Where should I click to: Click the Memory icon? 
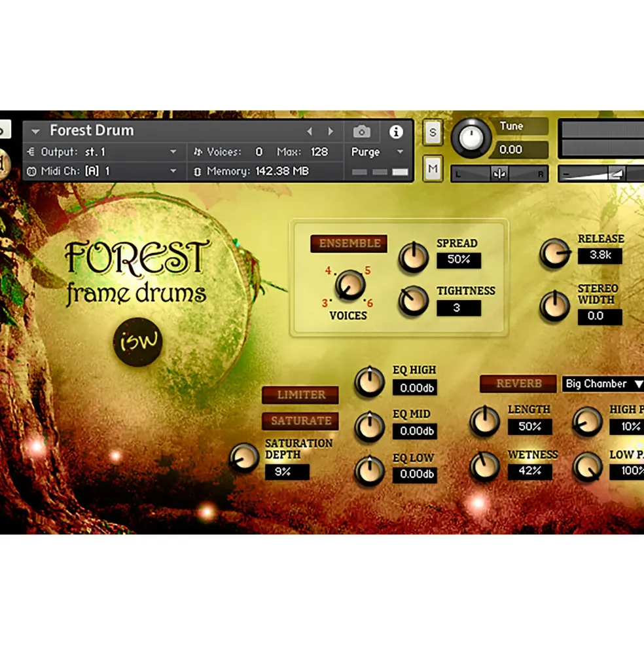pos(198,172)
